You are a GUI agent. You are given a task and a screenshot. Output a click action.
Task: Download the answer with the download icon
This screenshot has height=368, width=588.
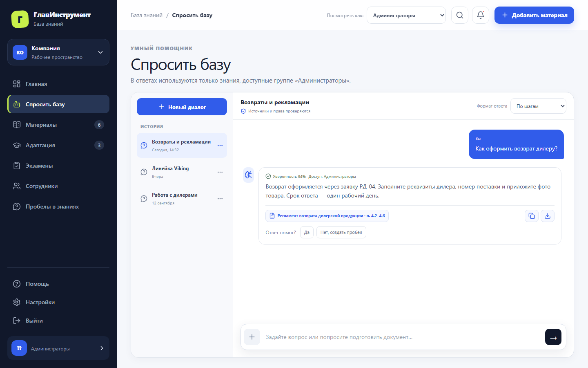548,216
